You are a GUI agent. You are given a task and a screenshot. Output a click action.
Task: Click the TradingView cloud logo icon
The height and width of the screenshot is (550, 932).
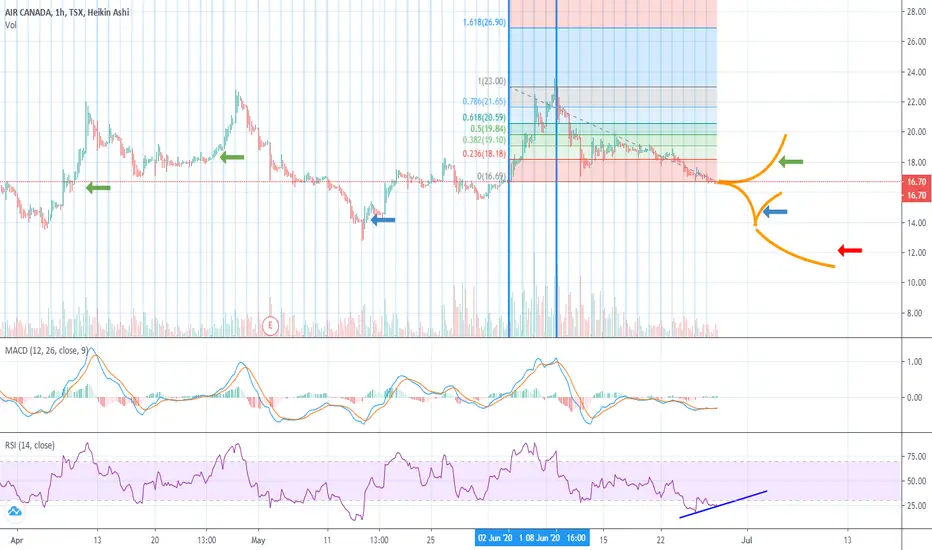tap(14, 511)
